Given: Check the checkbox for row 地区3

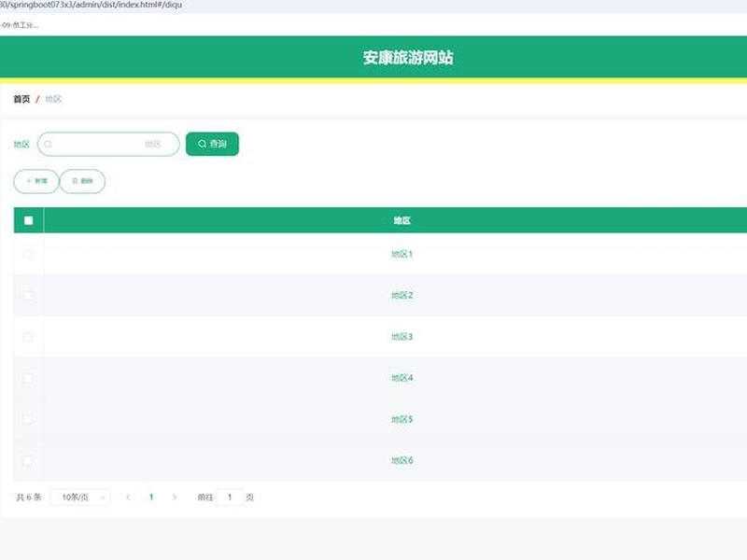Looking at the screenshot, I should (28, 337).
